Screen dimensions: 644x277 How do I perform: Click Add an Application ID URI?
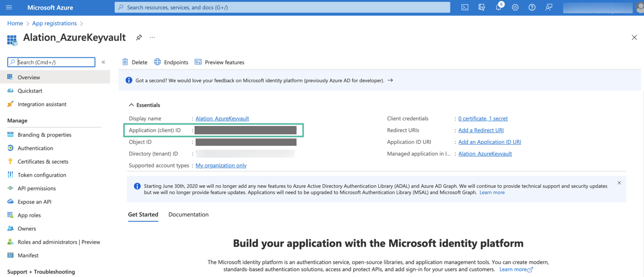(x=490, y=142)
